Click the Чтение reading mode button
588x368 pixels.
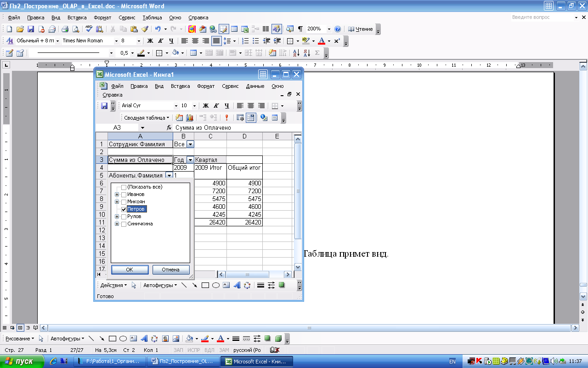point(361,29)
